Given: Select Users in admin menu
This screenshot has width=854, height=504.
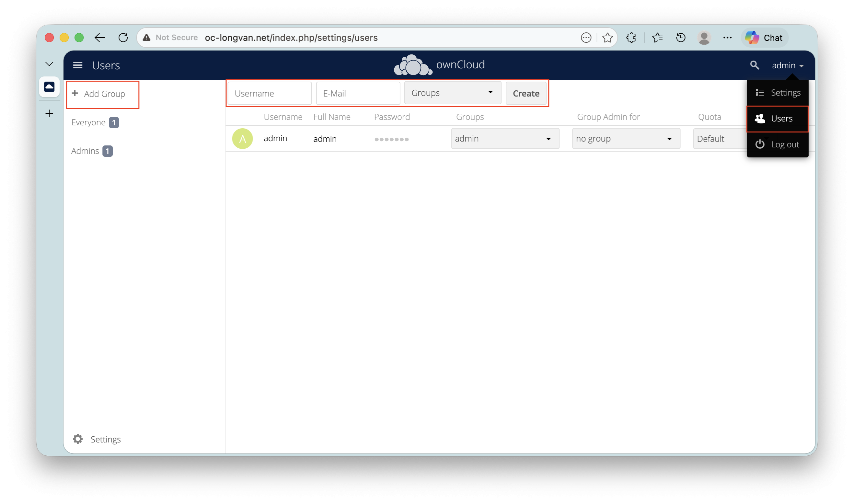Looking at the screenshot, I should tap(778, 119).
